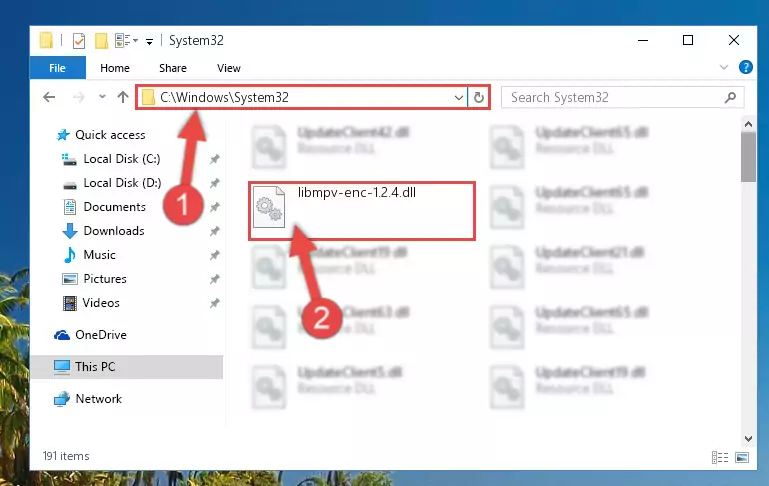Viewport: 769px width, 486px height.
Task: Click the Quick access star icon
Action: point(63,135)
